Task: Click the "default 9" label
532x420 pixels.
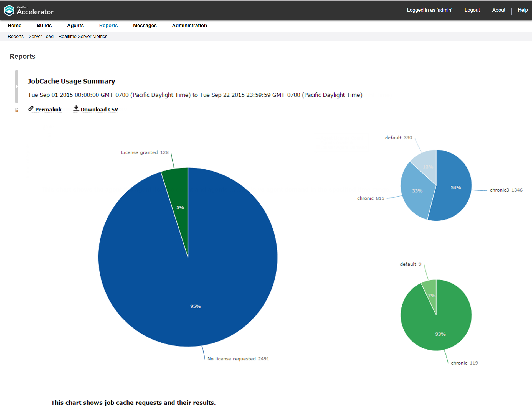Action: click(411, 264)
